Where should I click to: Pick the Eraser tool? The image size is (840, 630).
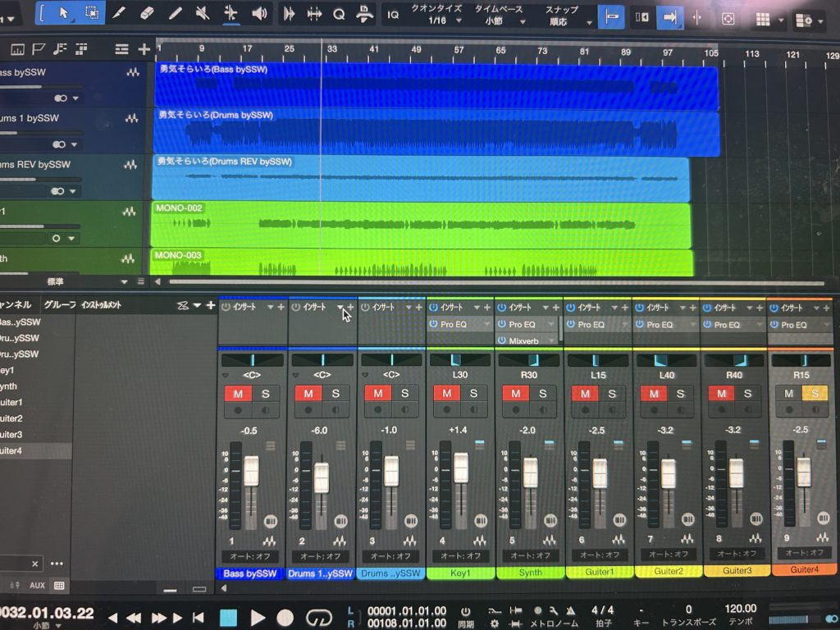[x=148, y=13]
